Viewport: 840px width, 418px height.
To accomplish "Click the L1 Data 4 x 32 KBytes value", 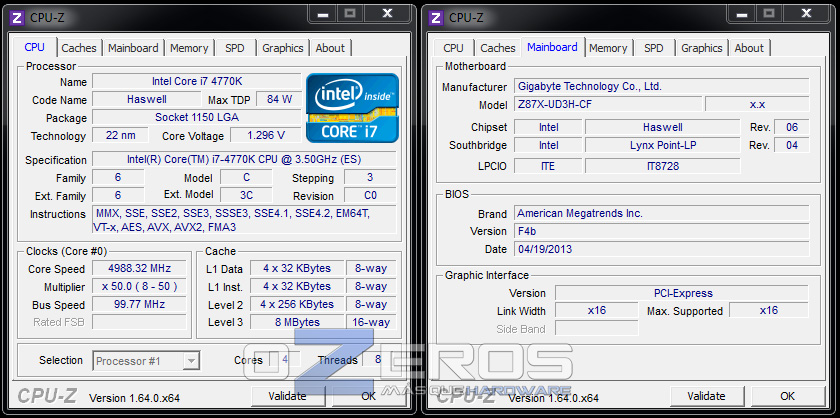I will click(x=297, y=268).
